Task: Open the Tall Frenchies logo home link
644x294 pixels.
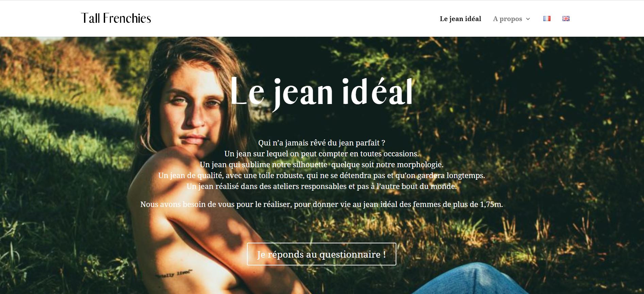Action: click(x=116, y=18)
